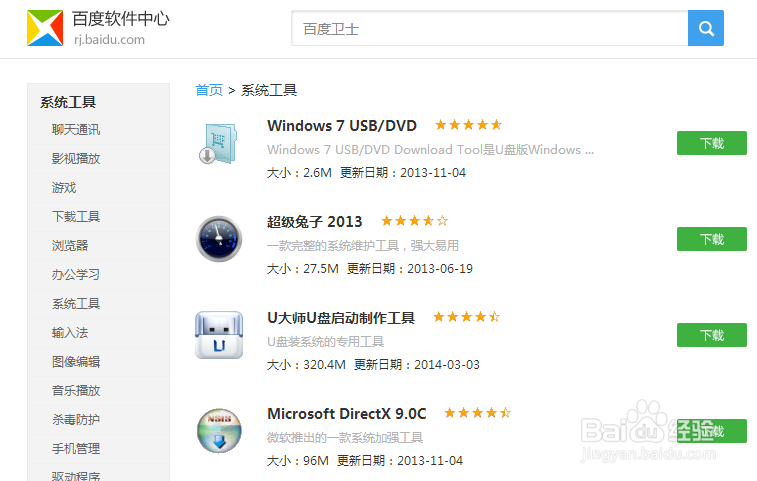Download U大师U盘启动制作工具 with 下载 button
The image size is (757, 481).
[712, 335]
